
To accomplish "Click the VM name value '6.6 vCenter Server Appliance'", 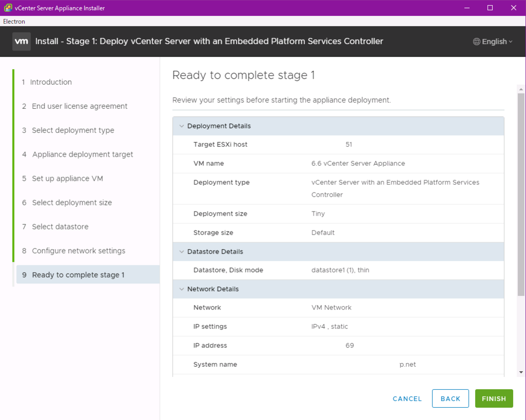I will click(x=358, y=164).
